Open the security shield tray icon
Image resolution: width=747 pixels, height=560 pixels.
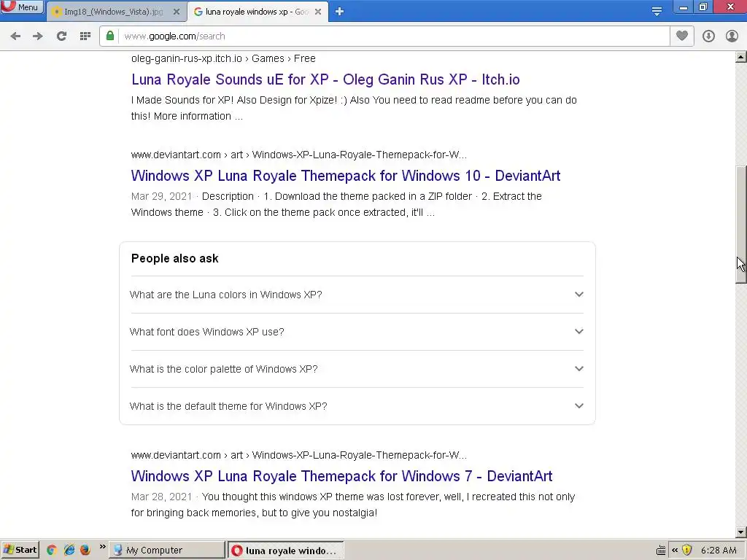click(686, 550)
